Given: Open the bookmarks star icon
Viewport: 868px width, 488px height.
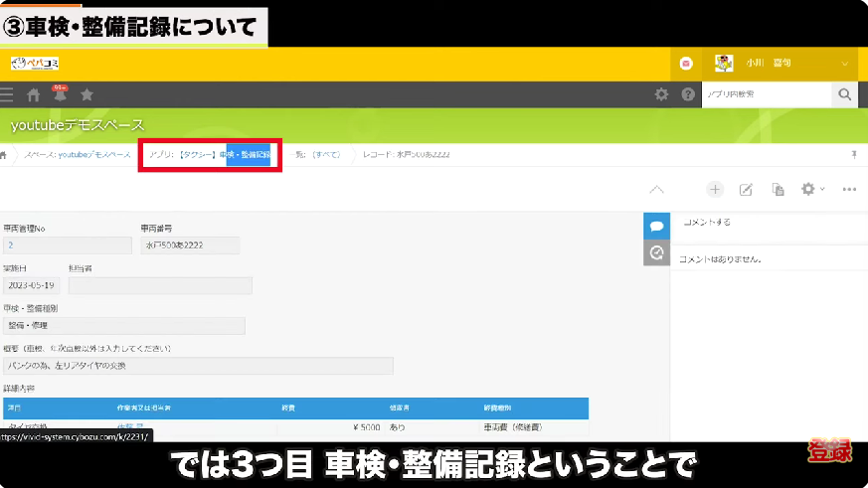Looking at the screenshot, I should (x=87, y=94).
